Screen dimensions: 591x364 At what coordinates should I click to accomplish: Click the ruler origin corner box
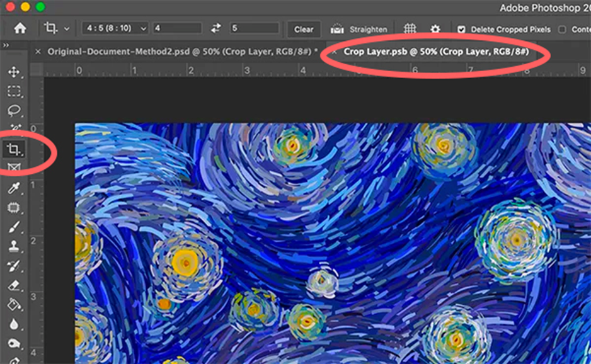pos(37,70)
